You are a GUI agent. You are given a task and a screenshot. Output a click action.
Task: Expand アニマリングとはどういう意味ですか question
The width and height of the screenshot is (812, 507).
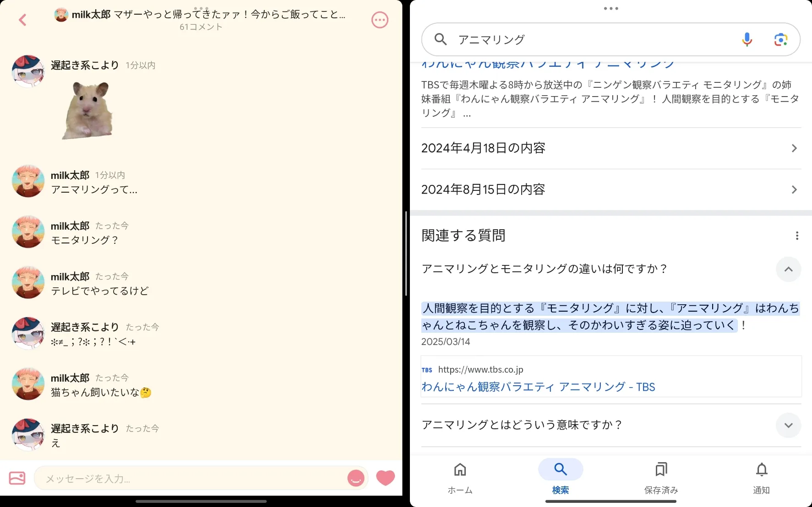(x=788, y=425)
